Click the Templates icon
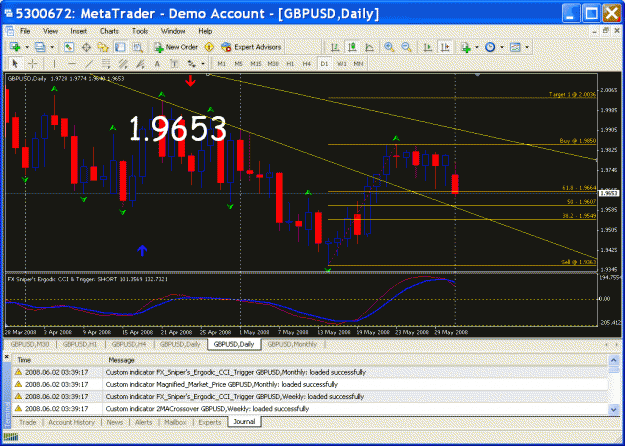 [515, 47]
